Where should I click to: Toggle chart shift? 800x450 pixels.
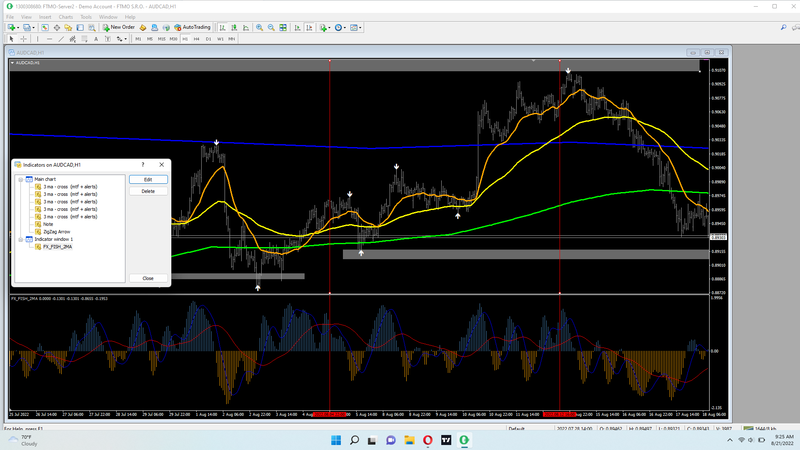[x=309, y=28]
